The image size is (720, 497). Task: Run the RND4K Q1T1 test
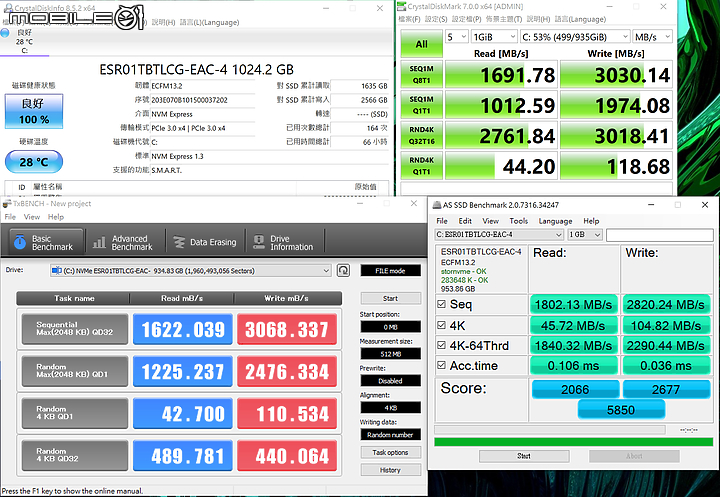[422, 166]
